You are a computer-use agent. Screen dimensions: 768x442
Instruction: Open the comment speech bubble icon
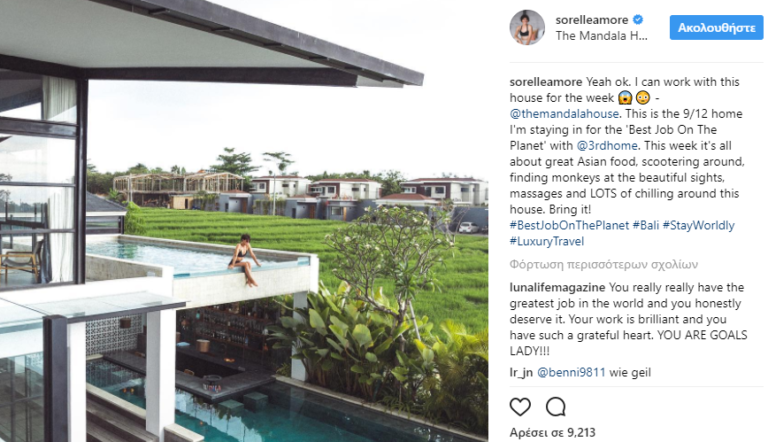point(556,407)
